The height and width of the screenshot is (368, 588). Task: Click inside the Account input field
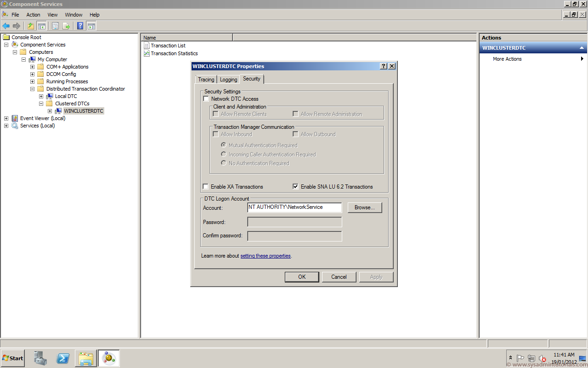click(x=294, y=207)
